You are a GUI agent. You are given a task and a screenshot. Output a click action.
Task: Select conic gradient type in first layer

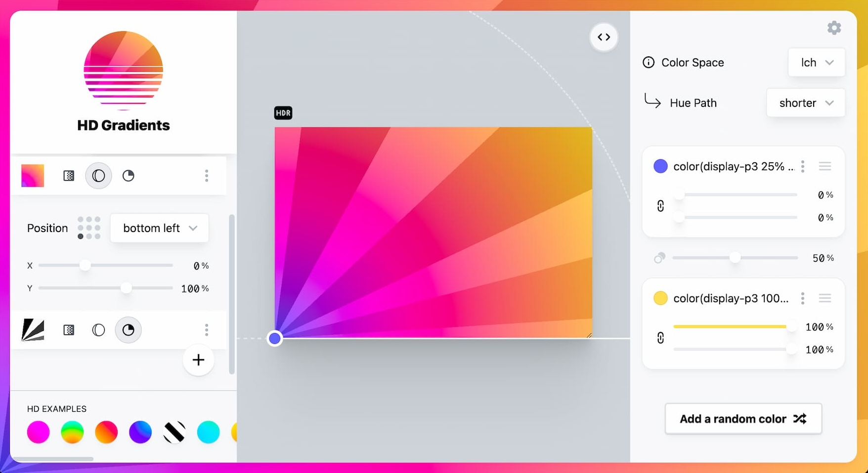[x=129, y=176]
